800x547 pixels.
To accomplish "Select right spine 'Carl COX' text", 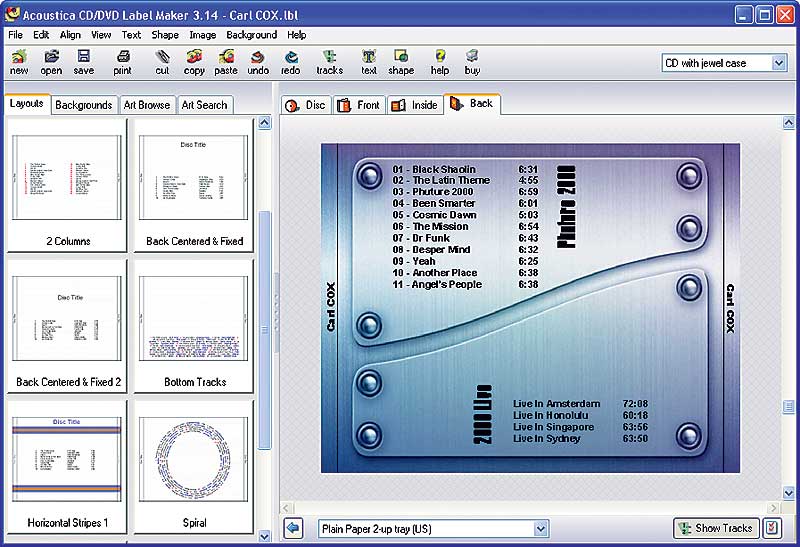I will tap(731, 308).
